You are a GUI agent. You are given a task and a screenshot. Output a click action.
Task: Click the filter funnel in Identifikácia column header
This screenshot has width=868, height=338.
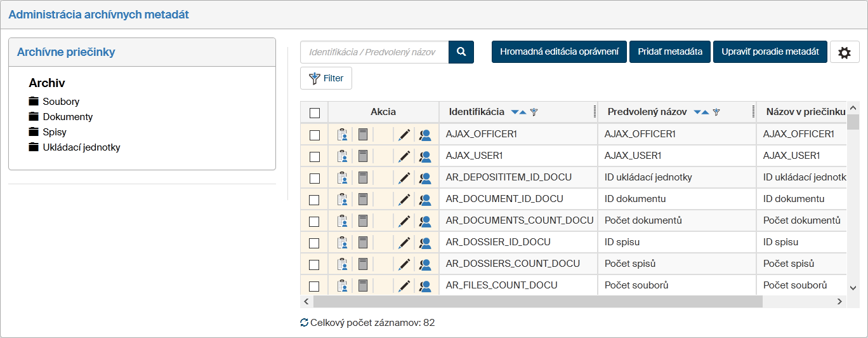coord(534,112)
